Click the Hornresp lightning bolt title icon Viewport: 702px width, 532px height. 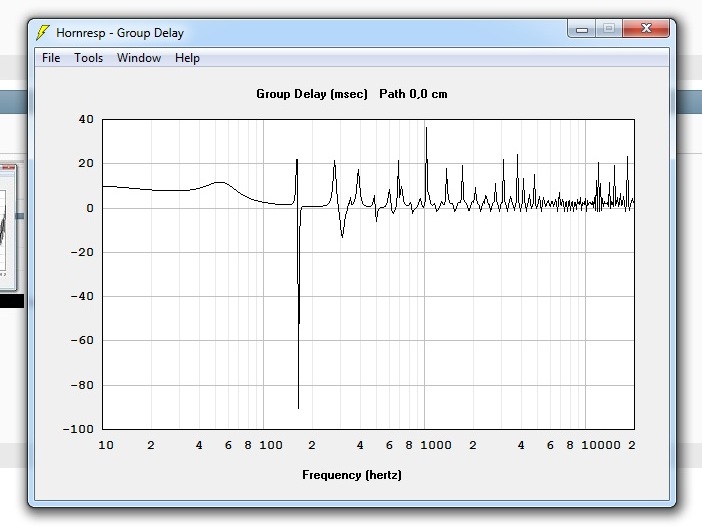(x=43, y=33)
